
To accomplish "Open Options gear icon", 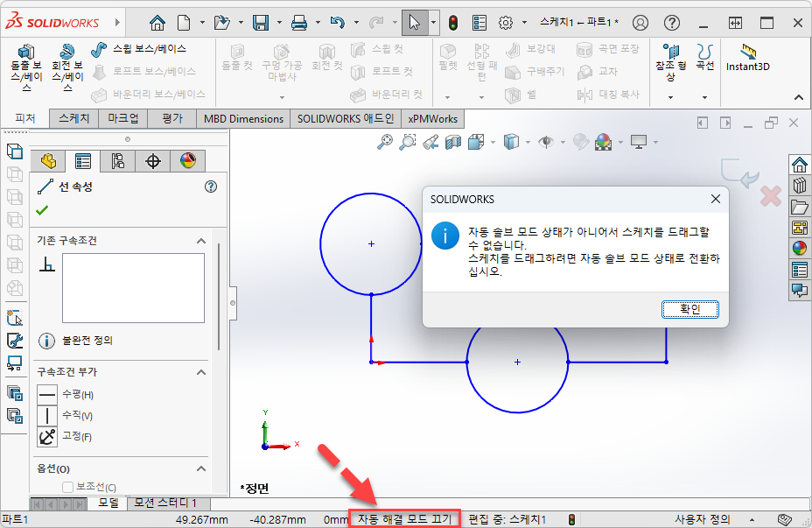I will (x=506, y=23).
